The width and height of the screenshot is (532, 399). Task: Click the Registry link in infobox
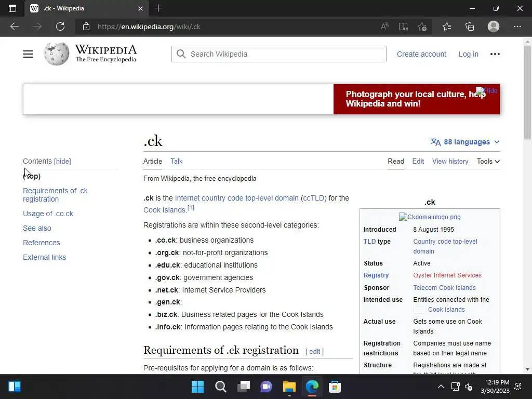pos(376,275)
